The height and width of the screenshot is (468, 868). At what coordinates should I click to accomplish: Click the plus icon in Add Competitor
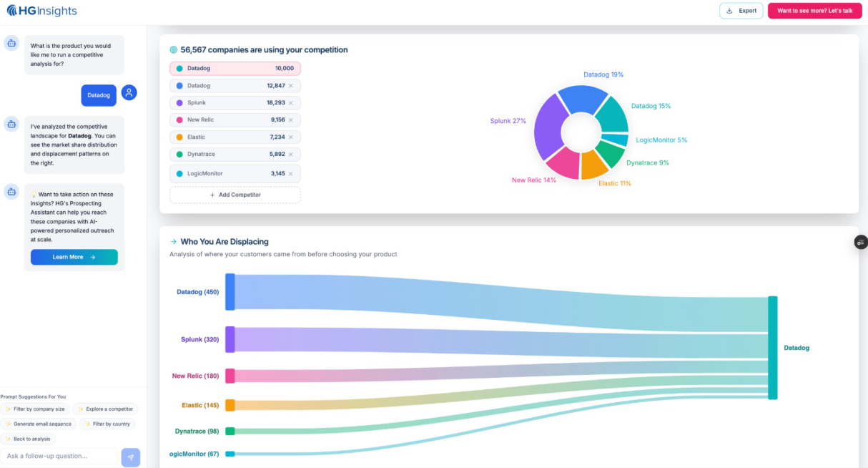pyautogui.click(x=212, y=195)
